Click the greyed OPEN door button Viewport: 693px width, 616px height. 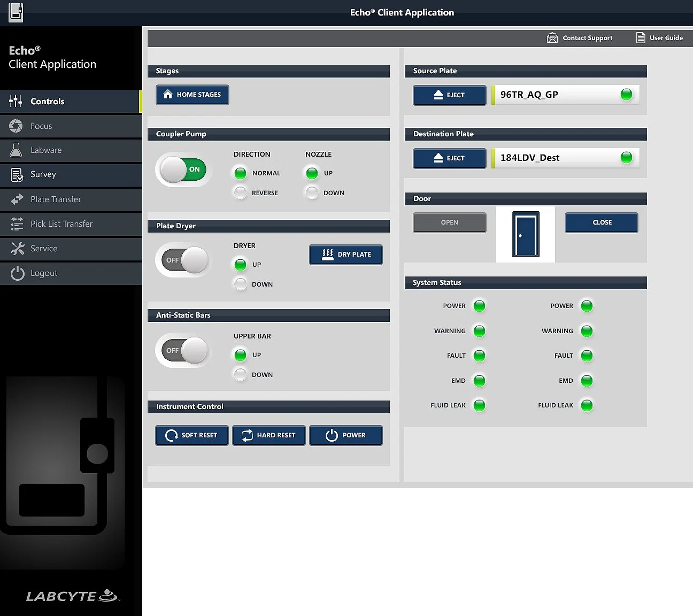click(450, 222)
